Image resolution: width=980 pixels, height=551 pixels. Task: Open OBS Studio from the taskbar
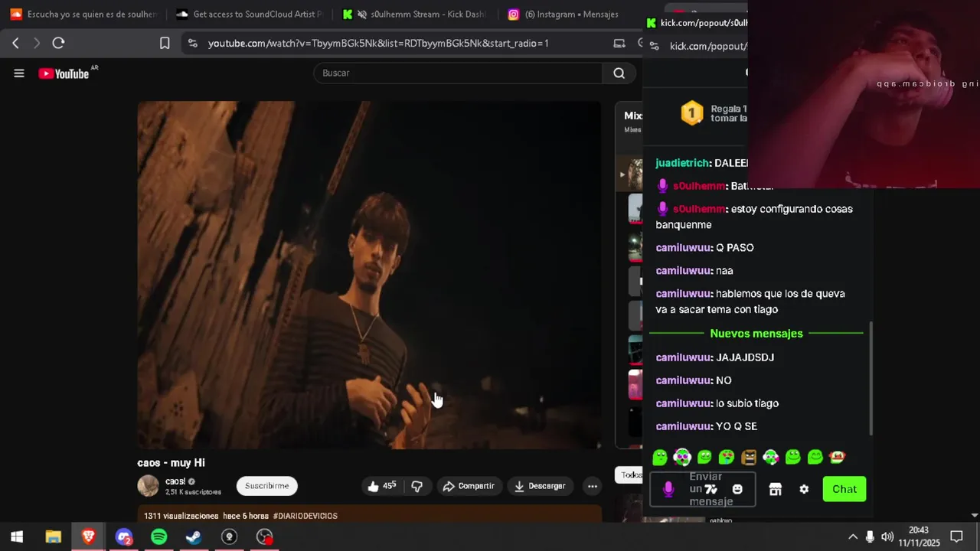pyautogui.click(x=264, y=537)
